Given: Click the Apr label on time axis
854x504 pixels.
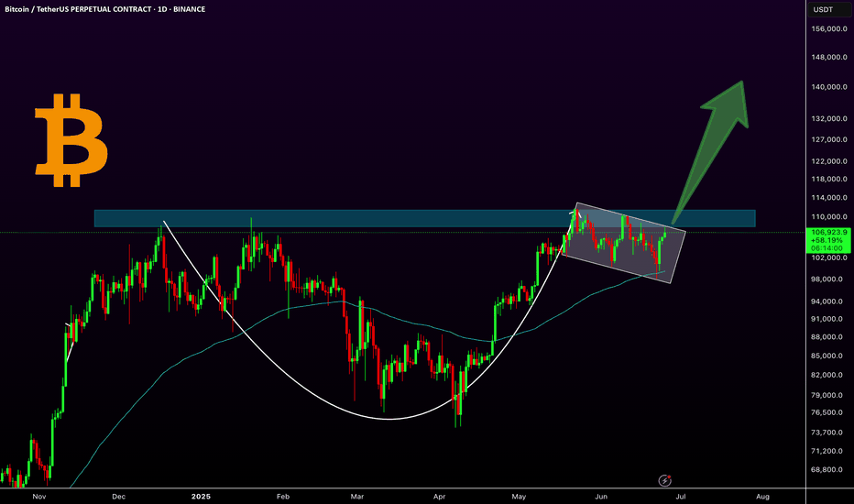Looking at the screenshot, I should 439,497.
